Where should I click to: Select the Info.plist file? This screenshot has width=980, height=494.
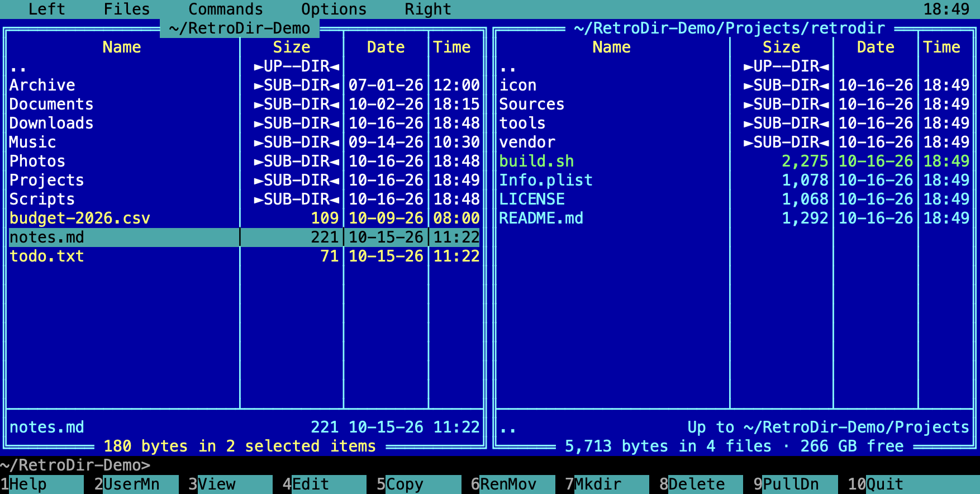point(734,180)
